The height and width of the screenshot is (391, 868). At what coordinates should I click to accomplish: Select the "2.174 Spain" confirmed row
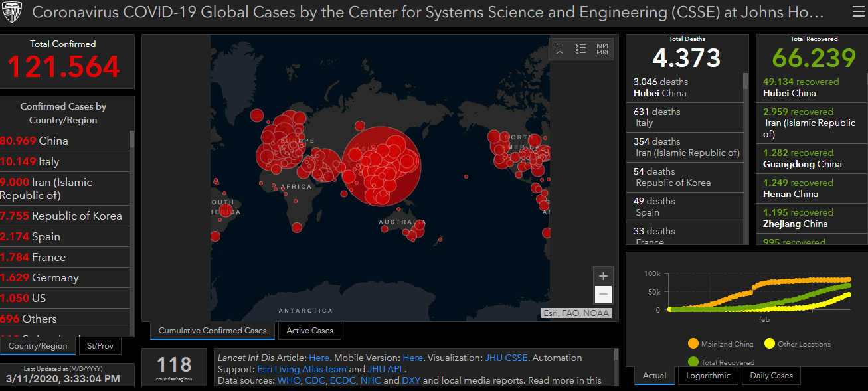point(64,236)
